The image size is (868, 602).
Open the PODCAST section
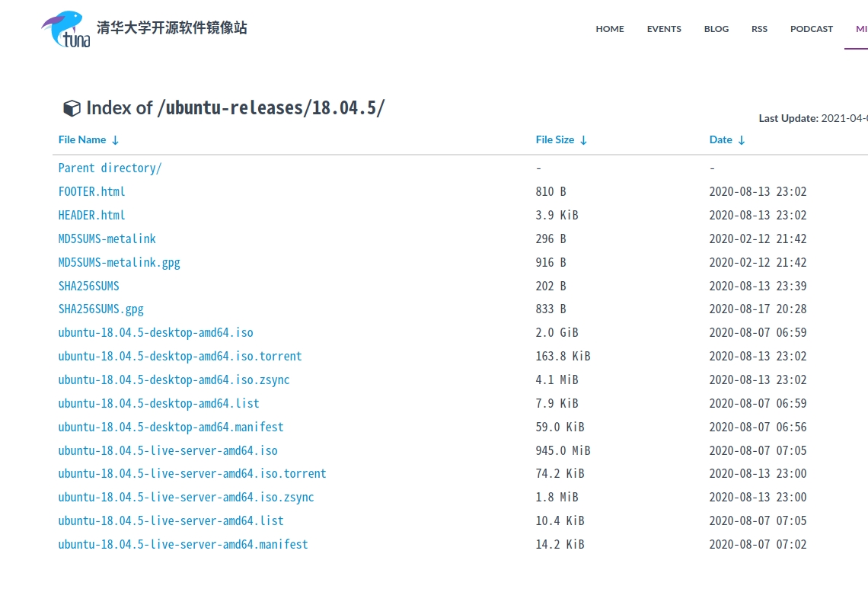[811, 29]
